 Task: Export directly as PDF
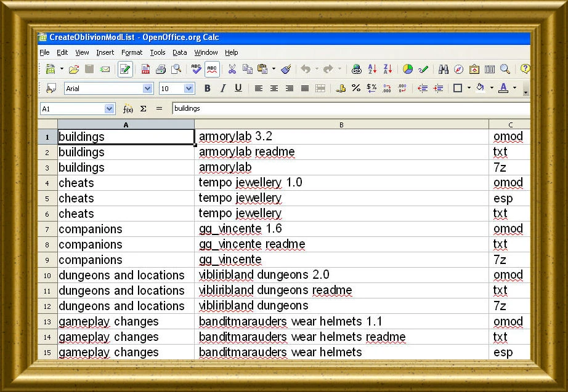coord(145,69)
